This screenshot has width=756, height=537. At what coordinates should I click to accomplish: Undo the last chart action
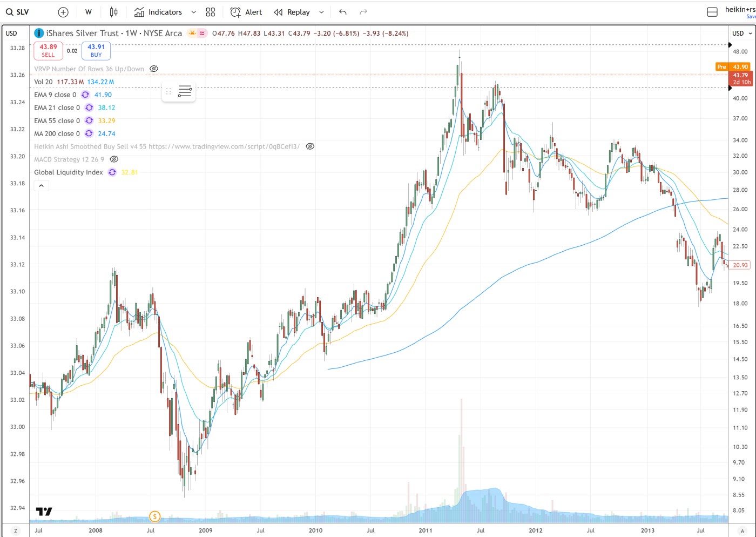(x=342, y=12)
